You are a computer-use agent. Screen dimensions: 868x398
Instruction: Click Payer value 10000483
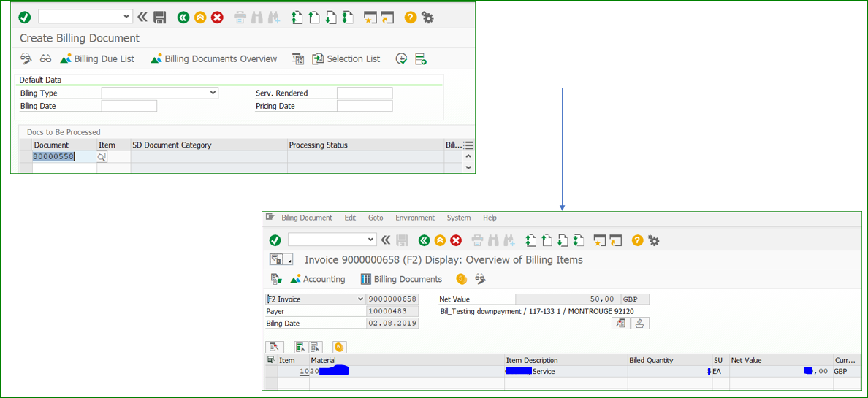click(392, 311)
